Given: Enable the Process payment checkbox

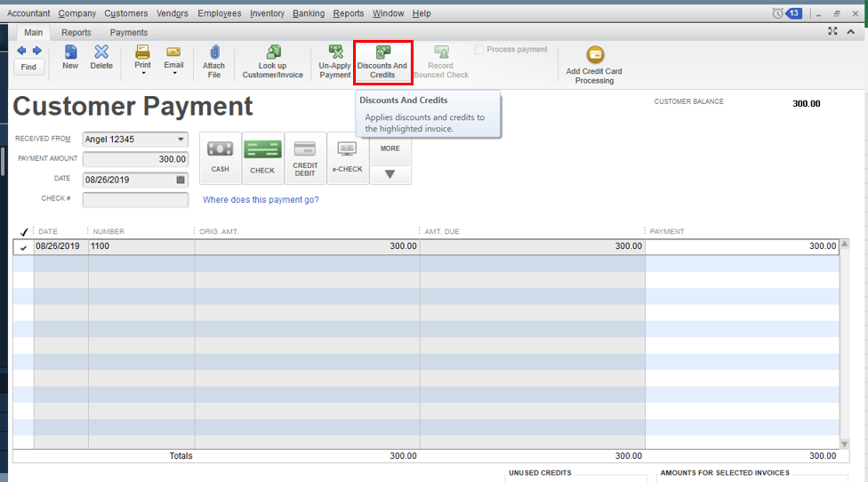Looking at the screenshot, I should (478, 50).
